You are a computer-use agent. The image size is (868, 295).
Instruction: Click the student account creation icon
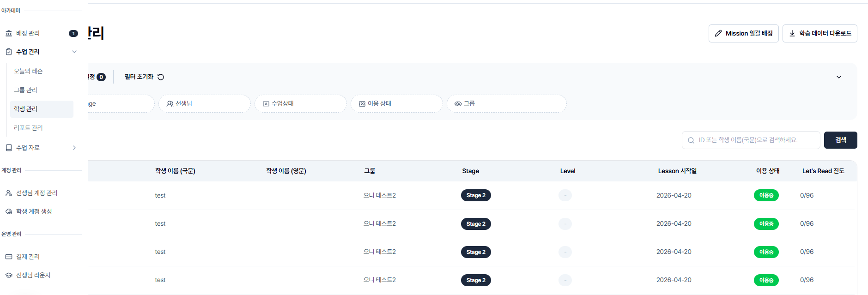pyautogui.click(x=9, y=211)
